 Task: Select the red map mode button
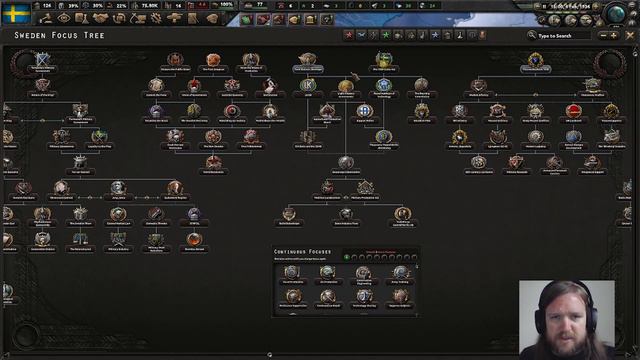tap(263, 19)
